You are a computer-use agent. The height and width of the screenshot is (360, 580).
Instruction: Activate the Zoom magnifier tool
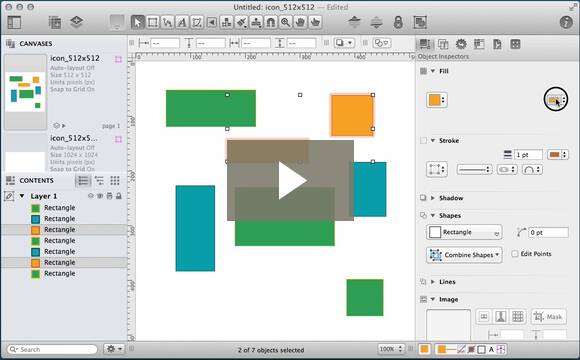[285, 22]
